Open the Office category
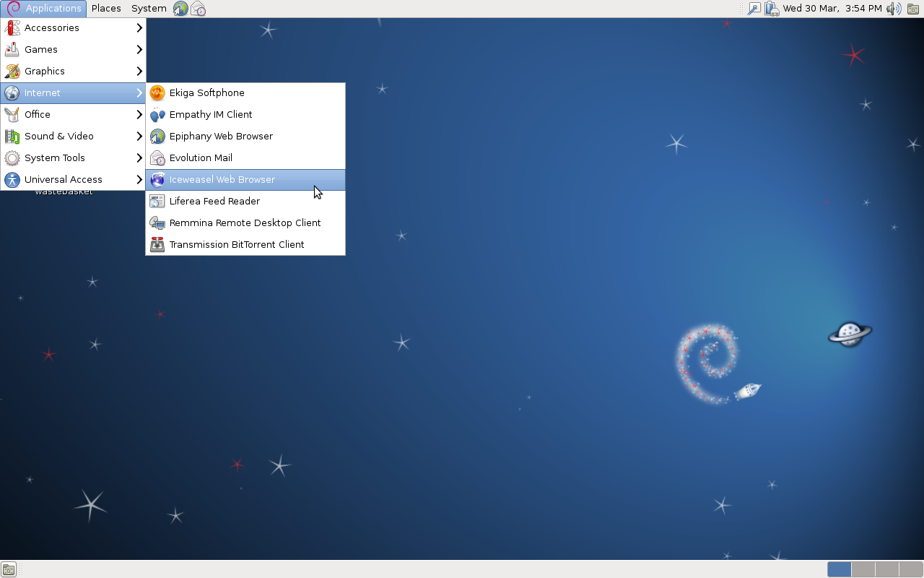 pos(72,114)
